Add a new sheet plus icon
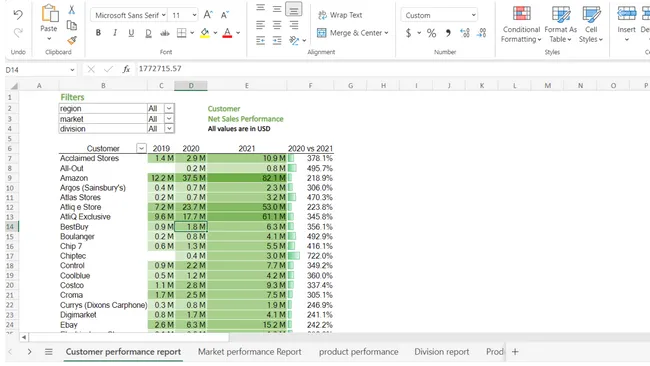Viewport: 650px width, 366px height. tap(515, 352)
